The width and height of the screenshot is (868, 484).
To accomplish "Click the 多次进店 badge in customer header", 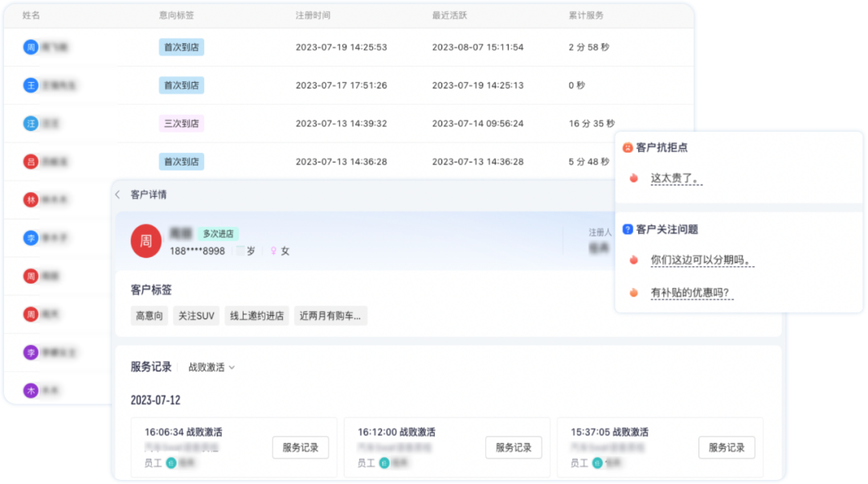I will (x=218, y=233).
